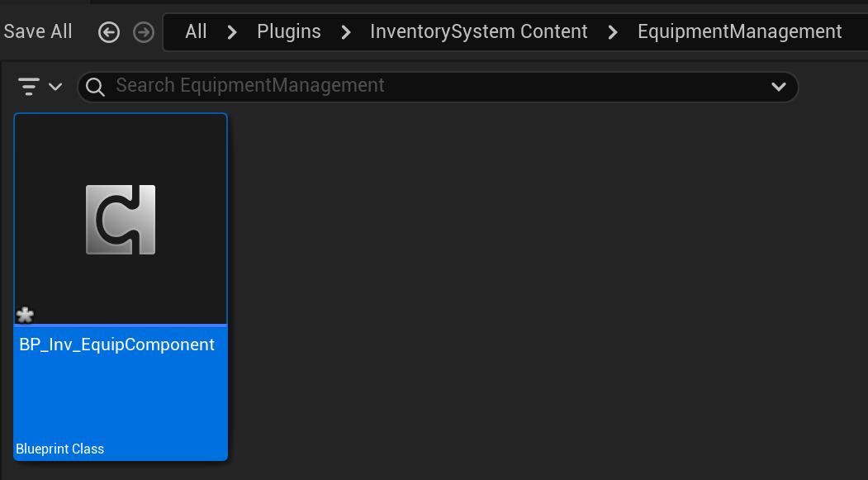Screen dimensions: 868x480
Task: Navigate back with the left arrow icon
Action: tap(109, 32)
